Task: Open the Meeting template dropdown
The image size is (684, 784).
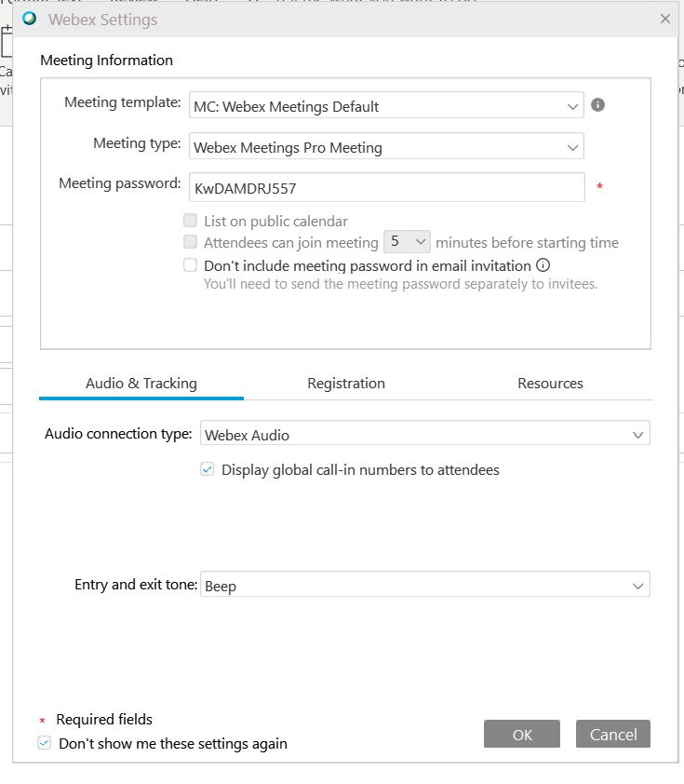Action: [x=386, y=105]
